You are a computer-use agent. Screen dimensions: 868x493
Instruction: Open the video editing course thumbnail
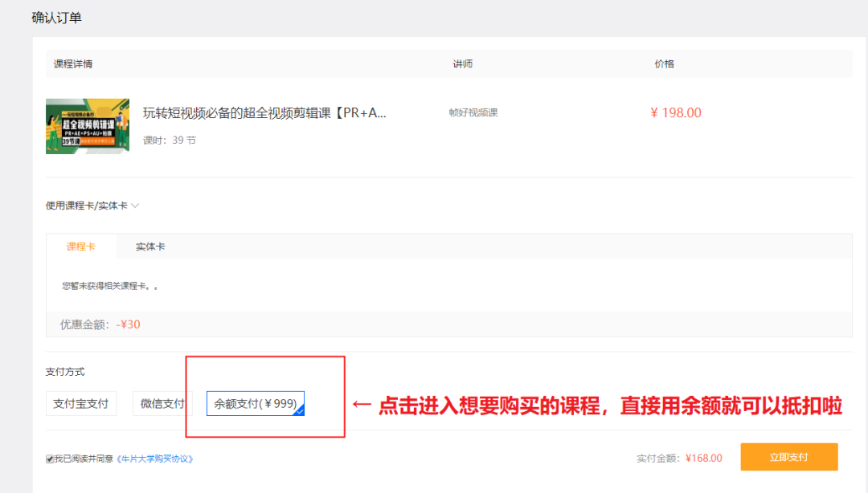[x=87, y=126]
